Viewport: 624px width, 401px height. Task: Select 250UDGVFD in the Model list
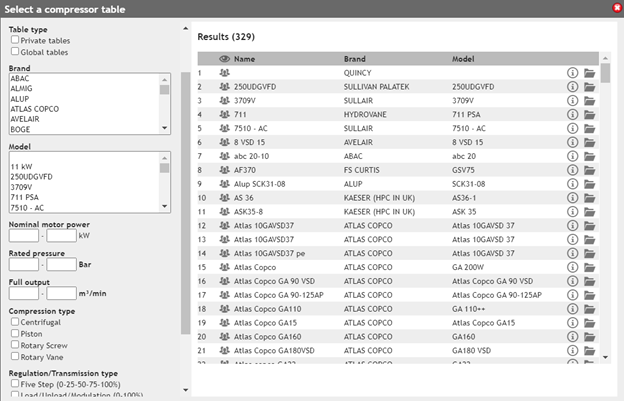(x=31, y=177)
